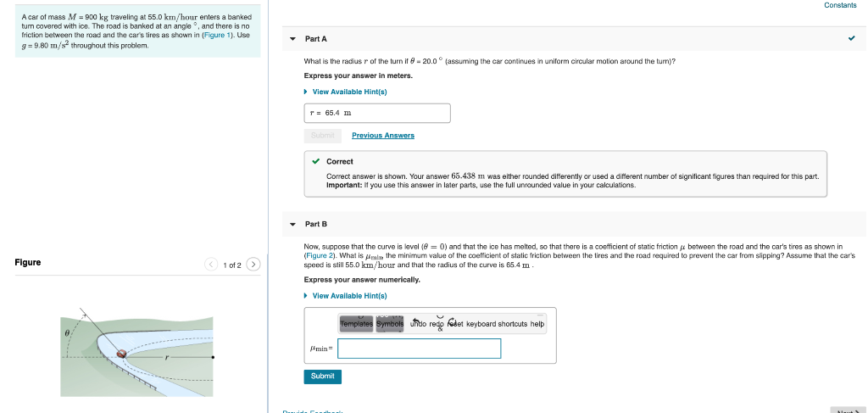Open the Constants link
868x413 pixels.
tap(840, 5)
